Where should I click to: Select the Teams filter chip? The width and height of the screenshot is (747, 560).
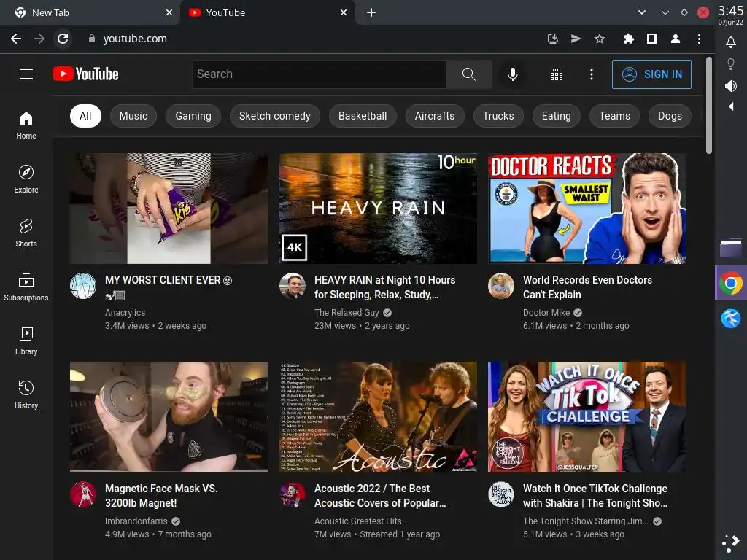614,116
